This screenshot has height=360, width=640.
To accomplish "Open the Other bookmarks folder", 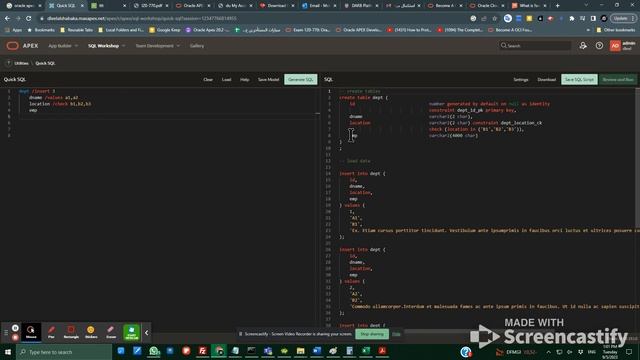I will tap(616, 30).
